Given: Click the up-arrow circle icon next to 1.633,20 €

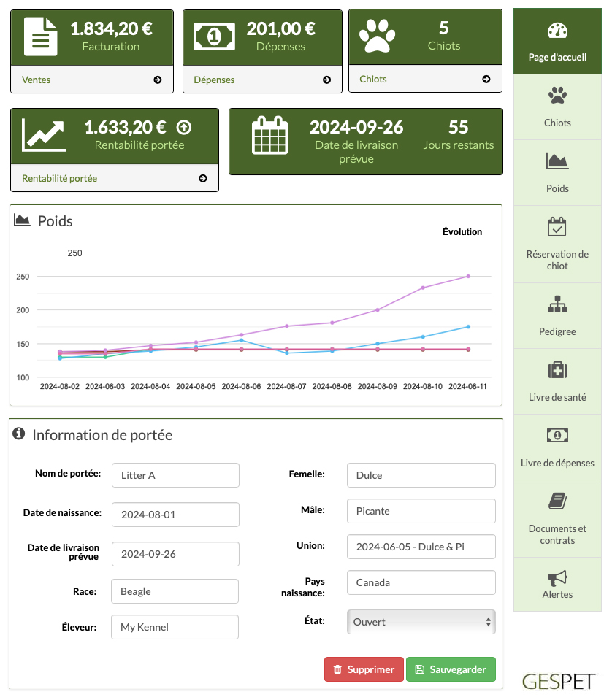Looking at the screenshot, I should (x=183, y=128).
